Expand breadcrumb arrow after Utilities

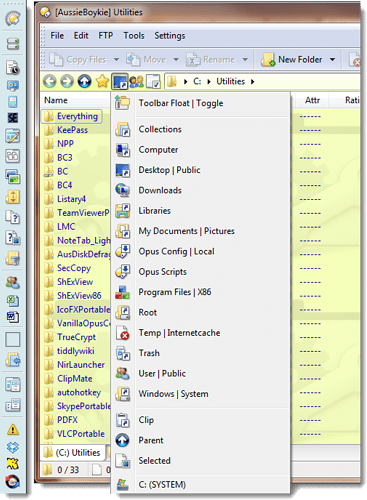click(253, 82)
